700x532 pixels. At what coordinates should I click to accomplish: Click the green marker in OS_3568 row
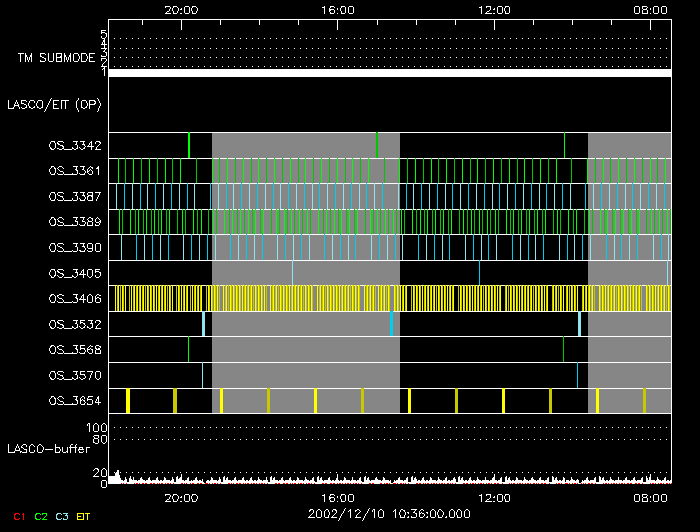189,349
